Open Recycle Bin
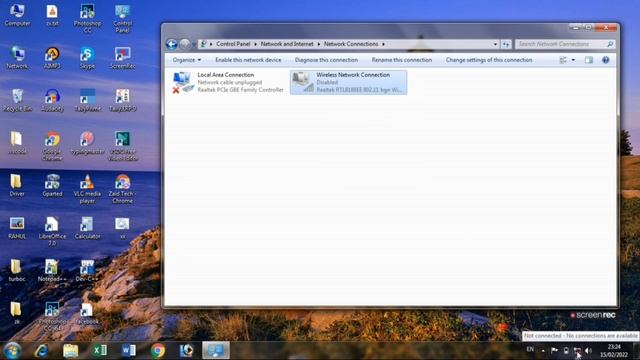 coord(17,100)
